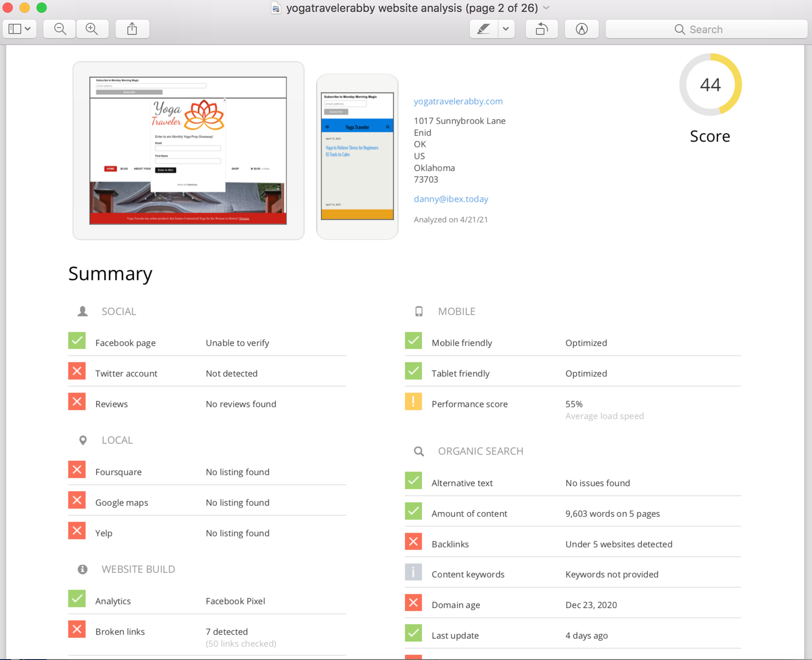Click green check next to Amount of content
Screen dimensions: 812x660
[413, 511]
